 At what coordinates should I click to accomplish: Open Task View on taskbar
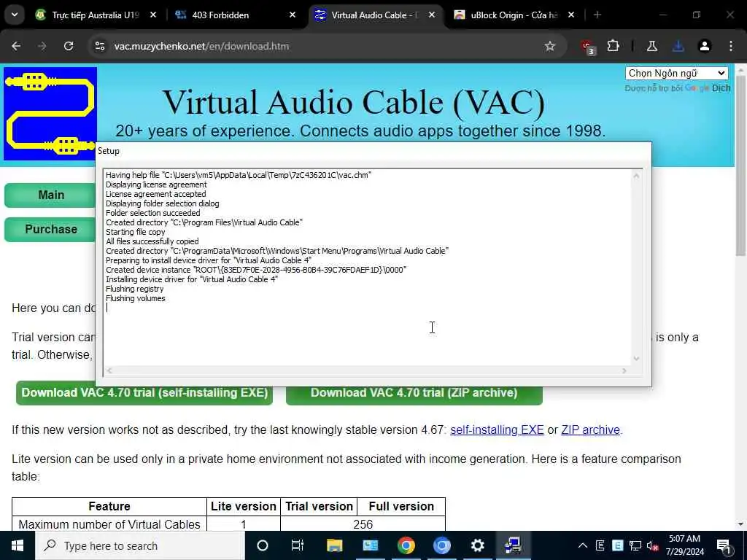coord(298,545)
